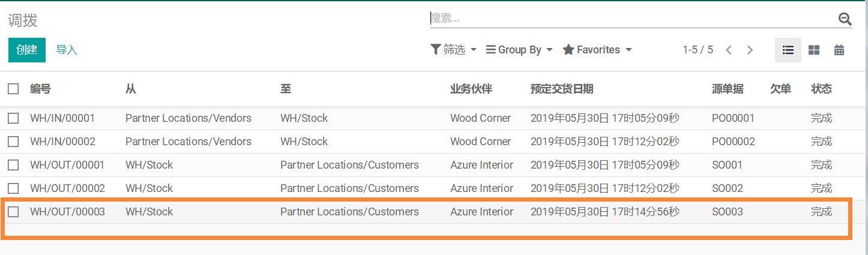Open the 筛选 filter dropdown
Screen dimensions: 868x255
[x=454, y=50]
